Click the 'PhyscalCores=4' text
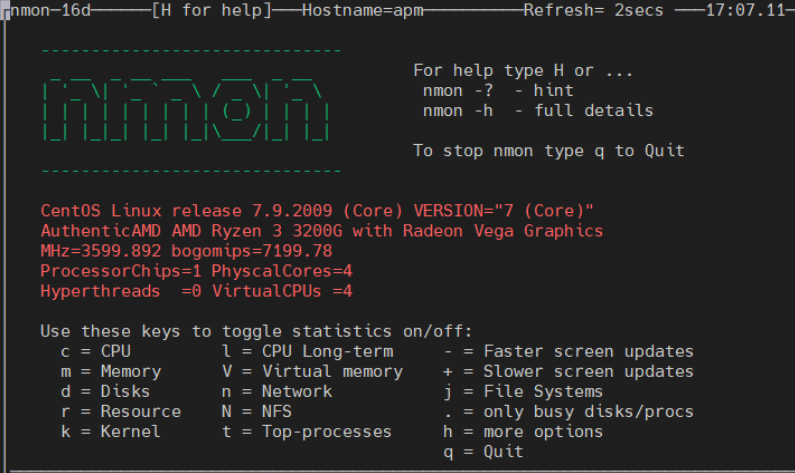Viewport: 795px width, 473px height. (282, 271)
